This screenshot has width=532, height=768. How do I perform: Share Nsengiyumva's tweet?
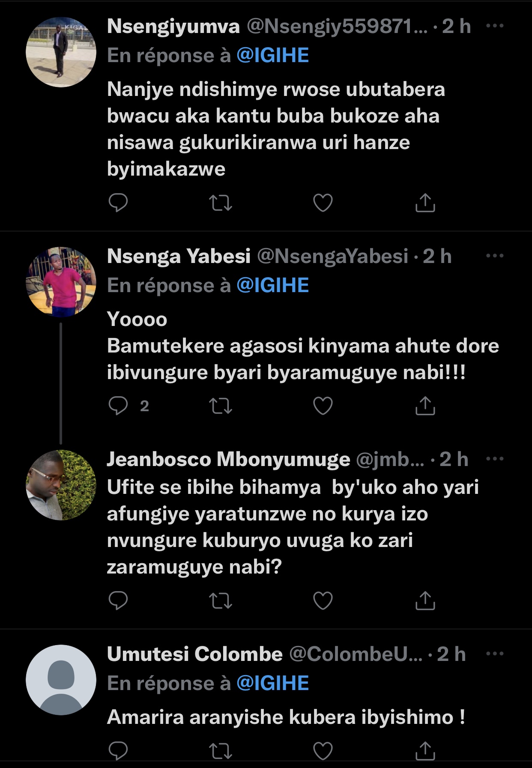tap(425, 203)
